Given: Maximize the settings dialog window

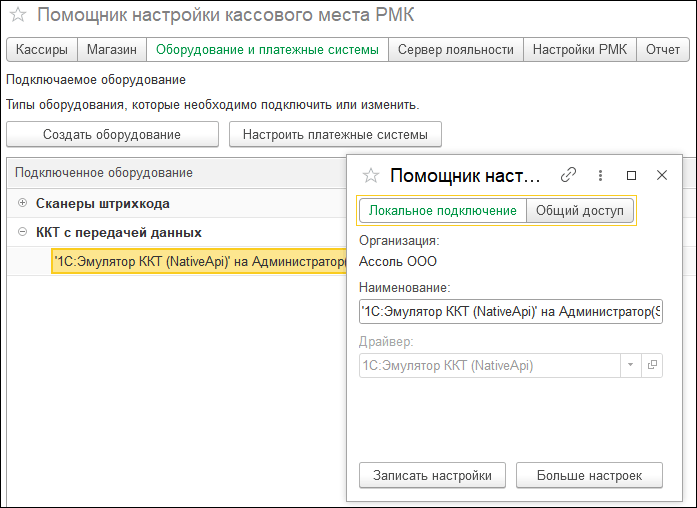Looking at the screenshot, I should coord(631,175).
